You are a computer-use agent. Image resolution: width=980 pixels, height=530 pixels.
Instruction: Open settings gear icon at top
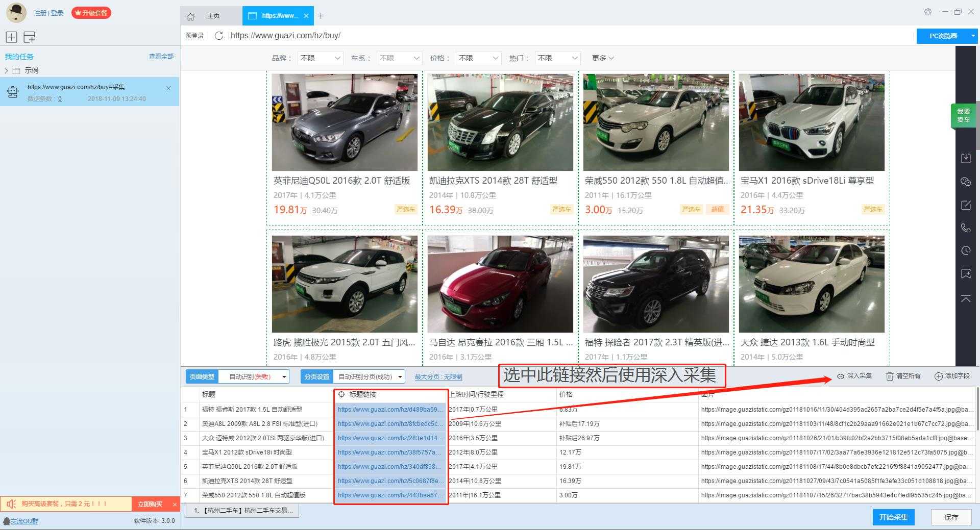tap(928, 12)
